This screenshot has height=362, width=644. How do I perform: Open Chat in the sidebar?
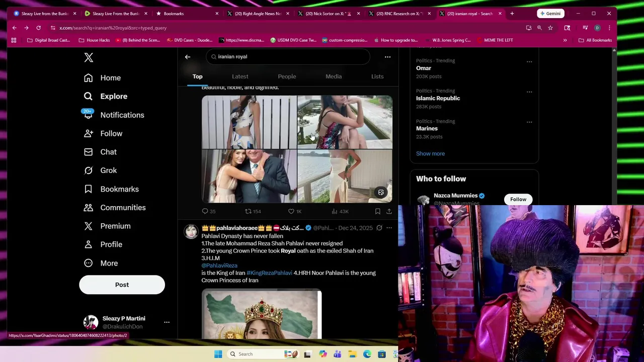(x=100, y=152)
